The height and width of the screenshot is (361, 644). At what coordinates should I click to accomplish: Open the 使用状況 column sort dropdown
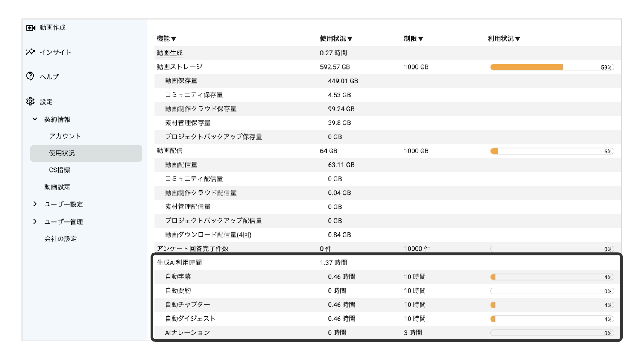[x=351, y=38]
